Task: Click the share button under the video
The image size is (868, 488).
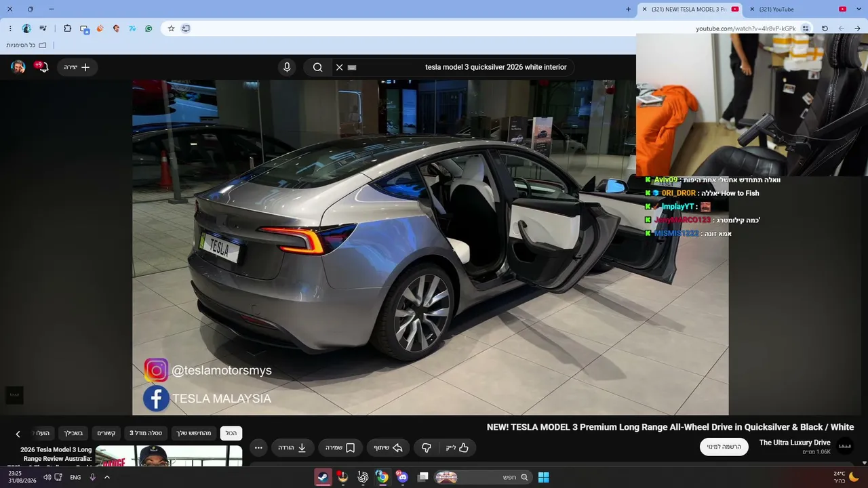Action: click(x=389, y=447)
